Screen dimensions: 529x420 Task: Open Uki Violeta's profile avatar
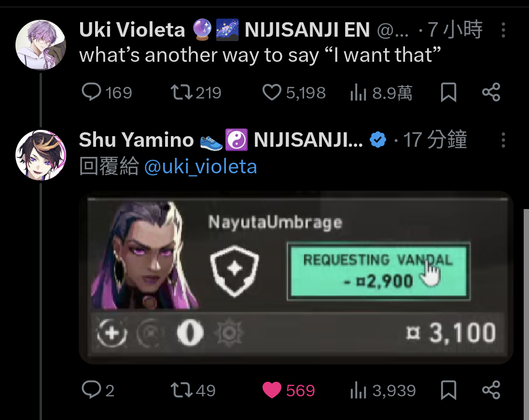tap(41, 45)
